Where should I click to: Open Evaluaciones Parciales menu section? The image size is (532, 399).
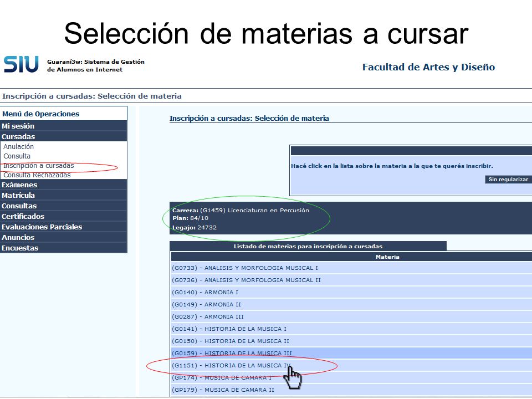point(64,227)
